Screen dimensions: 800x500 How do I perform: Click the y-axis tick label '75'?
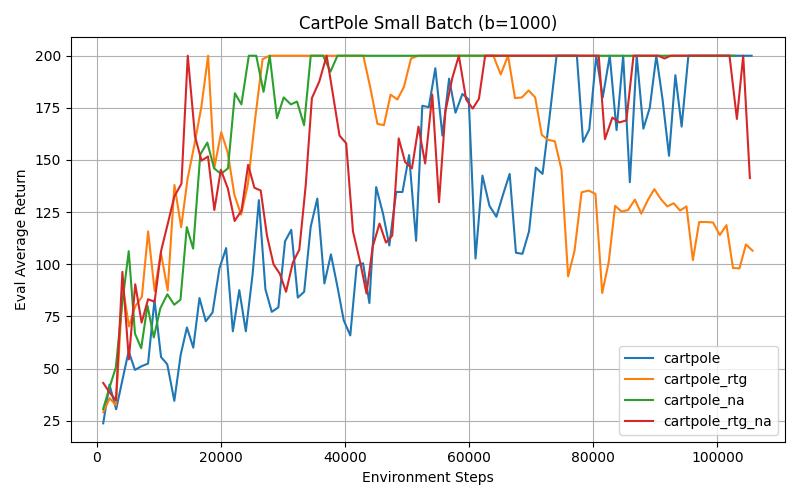click(53, 317)
